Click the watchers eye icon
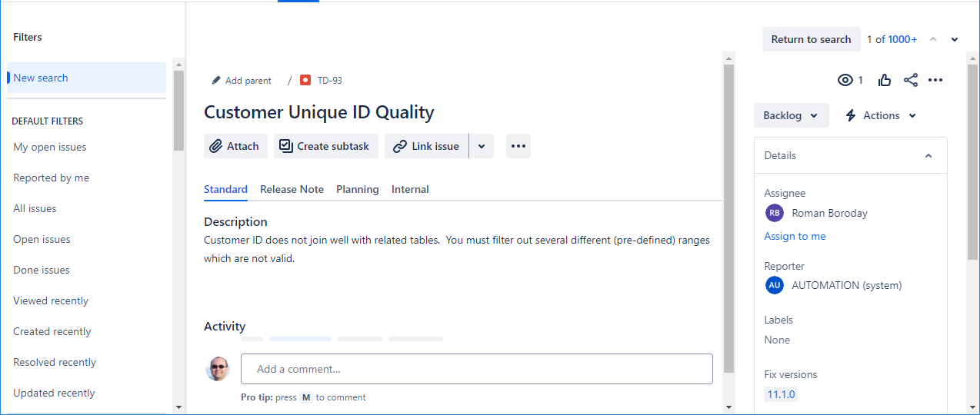This screenshot has width=980, height=415. coord(845,80)
